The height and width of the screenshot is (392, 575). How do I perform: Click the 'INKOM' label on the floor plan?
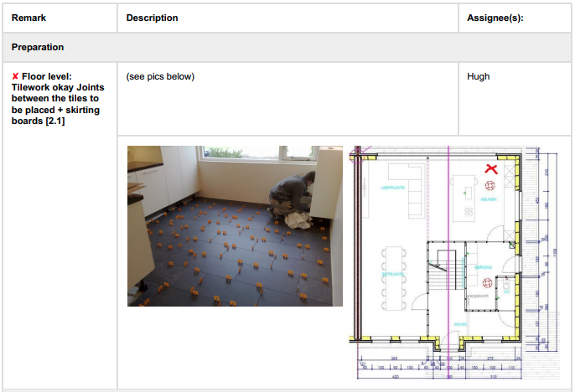[x=461, y=324]
